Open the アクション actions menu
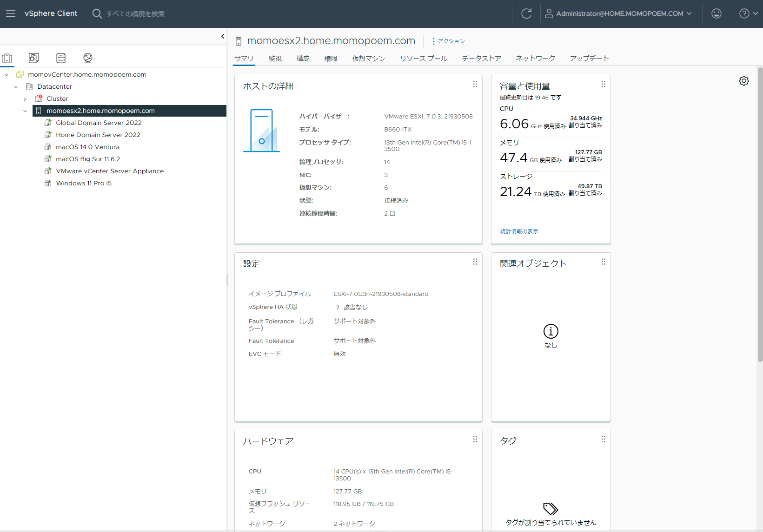Screen dimensions: 763x532 coord(448,41)
